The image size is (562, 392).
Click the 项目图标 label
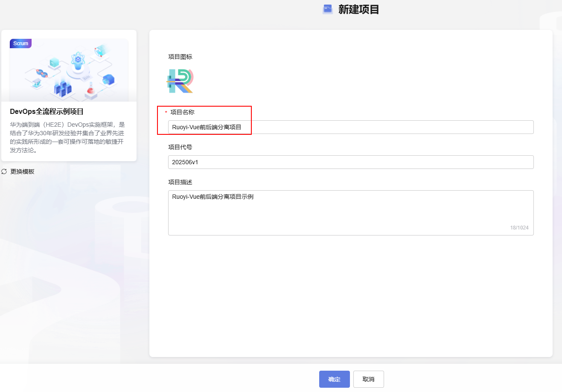tap(180, 57)
